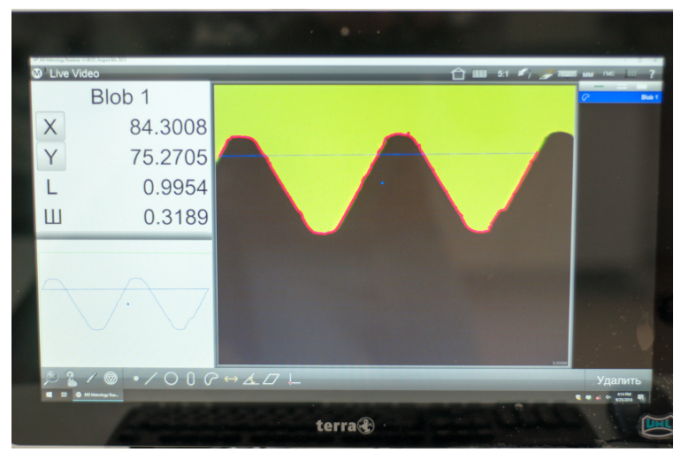
Task: Toggle the Y coordinate button
Action: 50,156
